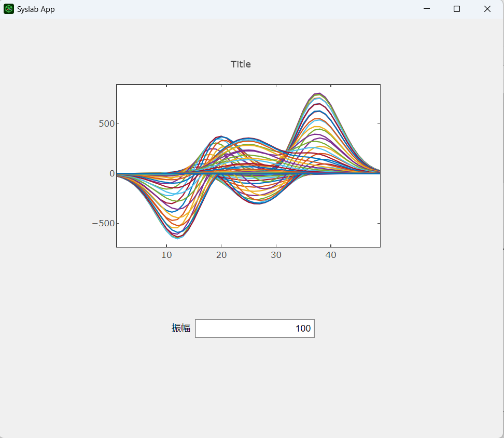Click the −500 y-axis tick label
Viewport: 504px width, 438px height.
104,223
